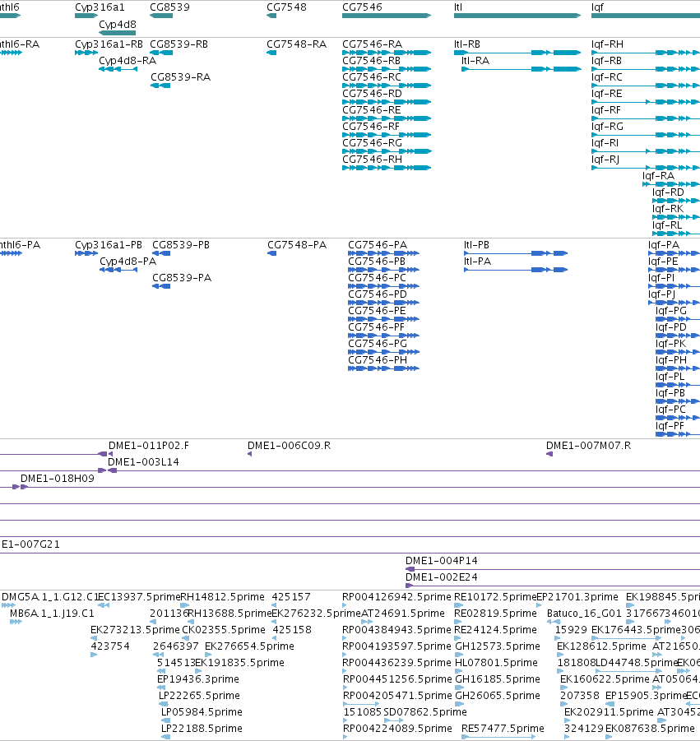Image resolution: width=700 pixels, height=741 pixels.
Task: Click the CG8539-RB transcript label
Action: click(178, 44)
